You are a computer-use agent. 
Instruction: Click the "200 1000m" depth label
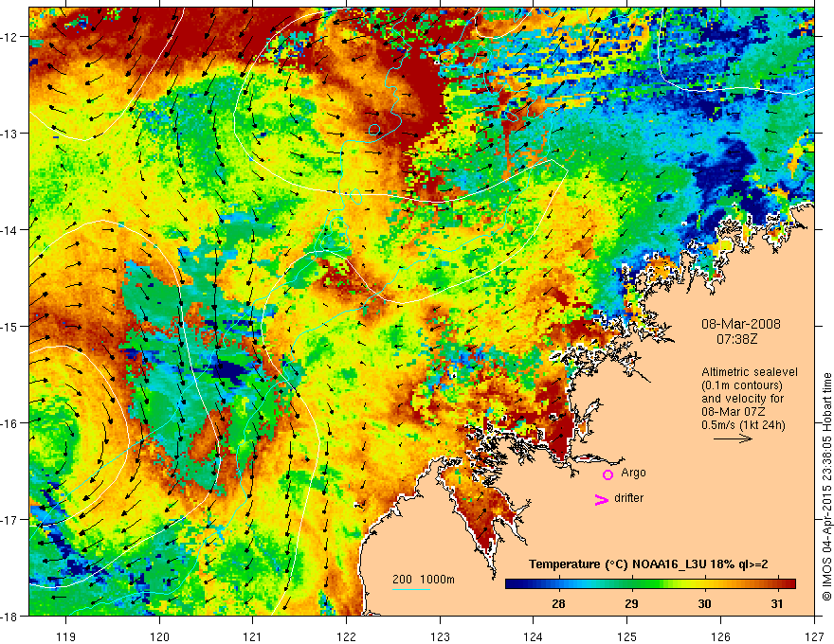424,580
